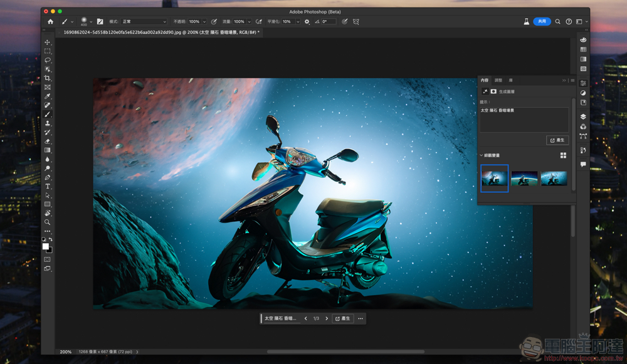Collapse the properties panel with double arrows
The height and width of the screenshot is (364, 627).
[564, 80]
